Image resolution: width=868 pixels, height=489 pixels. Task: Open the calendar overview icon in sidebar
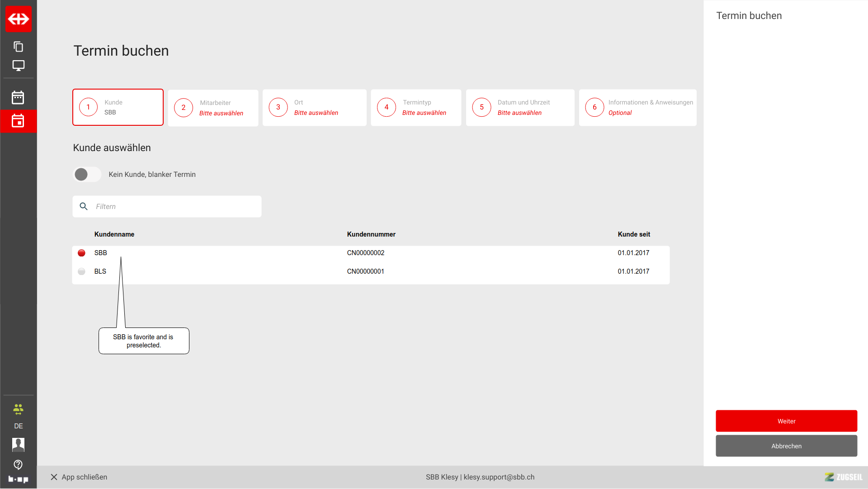[x=18, y=97]
